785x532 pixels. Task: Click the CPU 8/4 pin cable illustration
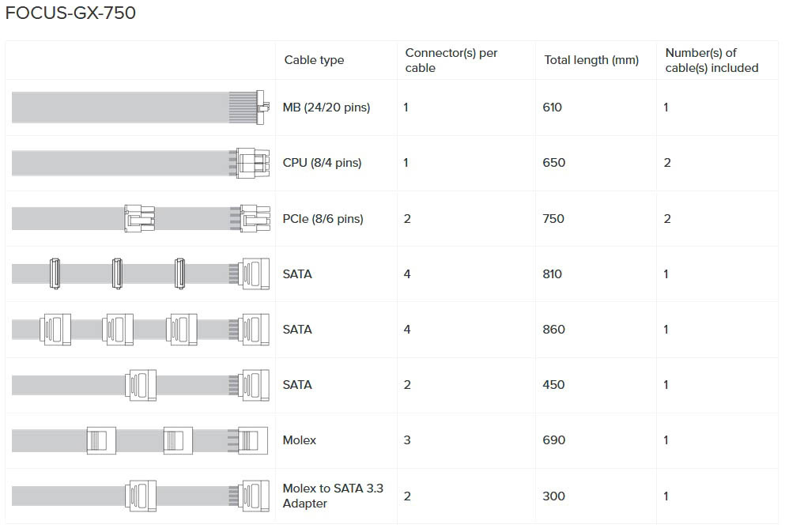click(x=141, y=163)
